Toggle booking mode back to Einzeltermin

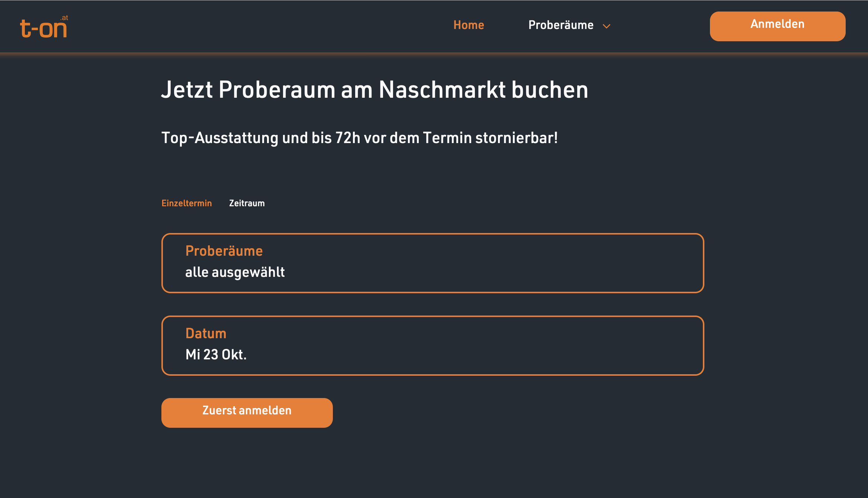click(187, 203)
